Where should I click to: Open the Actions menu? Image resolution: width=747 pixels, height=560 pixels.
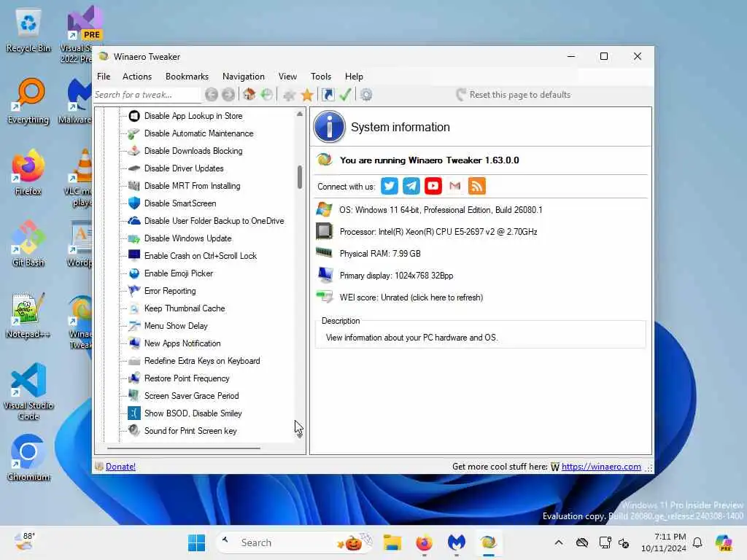(x=136, y=76)
